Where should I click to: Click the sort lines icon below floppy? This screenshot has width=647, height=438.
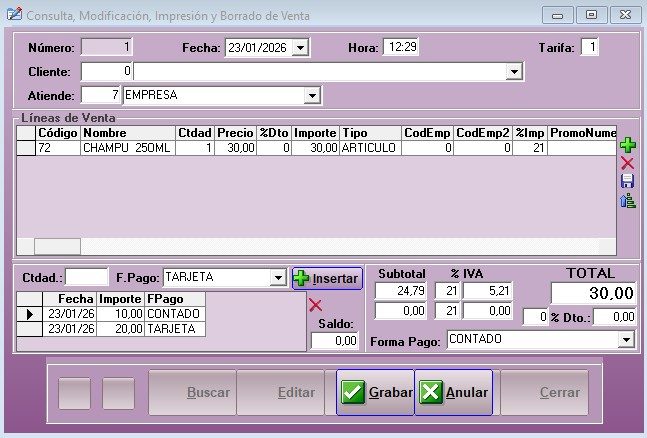click(x=628, y=200)
